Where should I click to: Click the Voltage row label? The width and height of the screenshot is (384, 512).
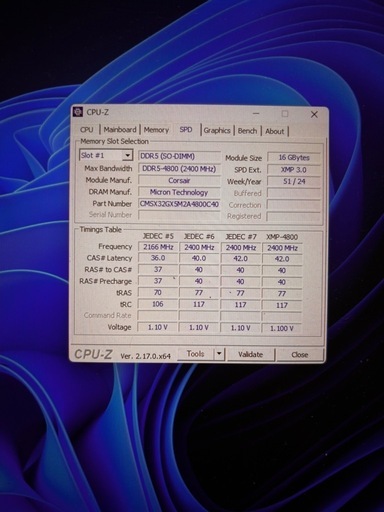click(119, 327)
